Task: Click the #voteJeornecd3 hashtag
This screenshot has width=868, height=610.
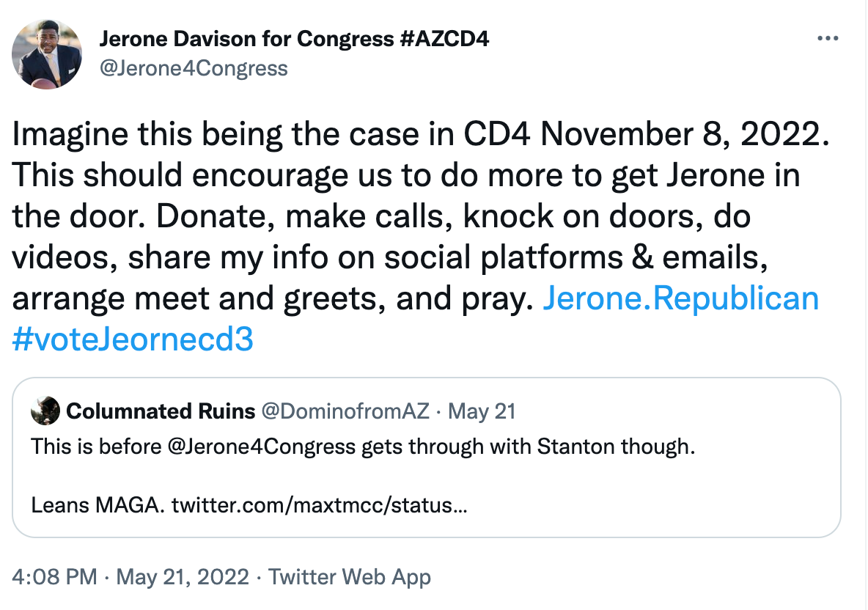Action: point(133,339)
